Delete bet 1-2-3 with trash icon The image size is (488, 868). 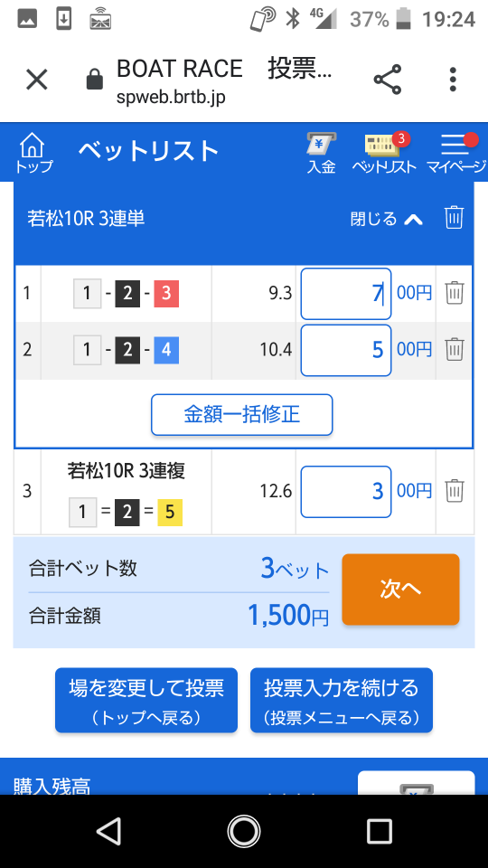point(455,292)
